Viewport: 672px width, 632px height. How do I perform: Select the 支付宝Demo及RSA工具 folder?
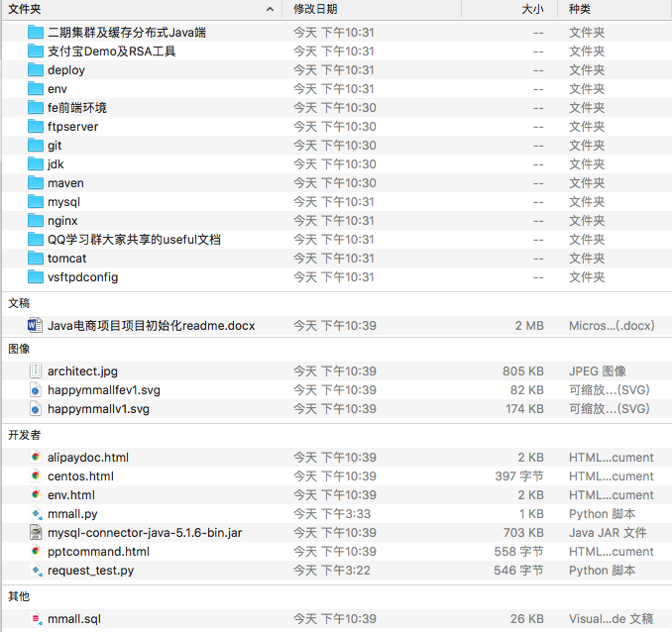[x=111, y=52]
